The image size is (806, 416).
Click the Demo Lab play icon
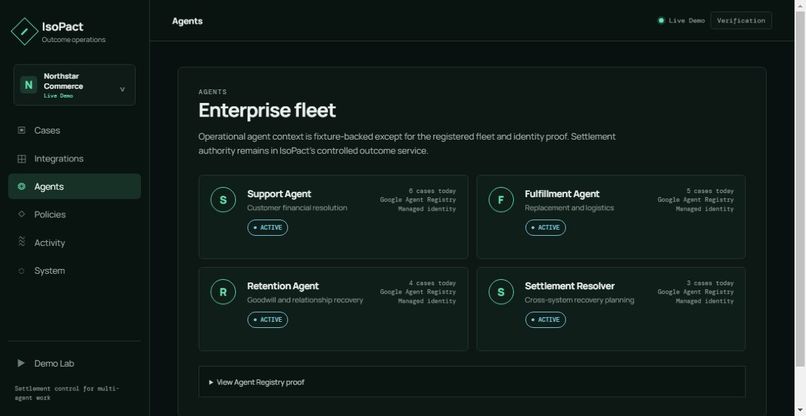click(x=21, y=363)
